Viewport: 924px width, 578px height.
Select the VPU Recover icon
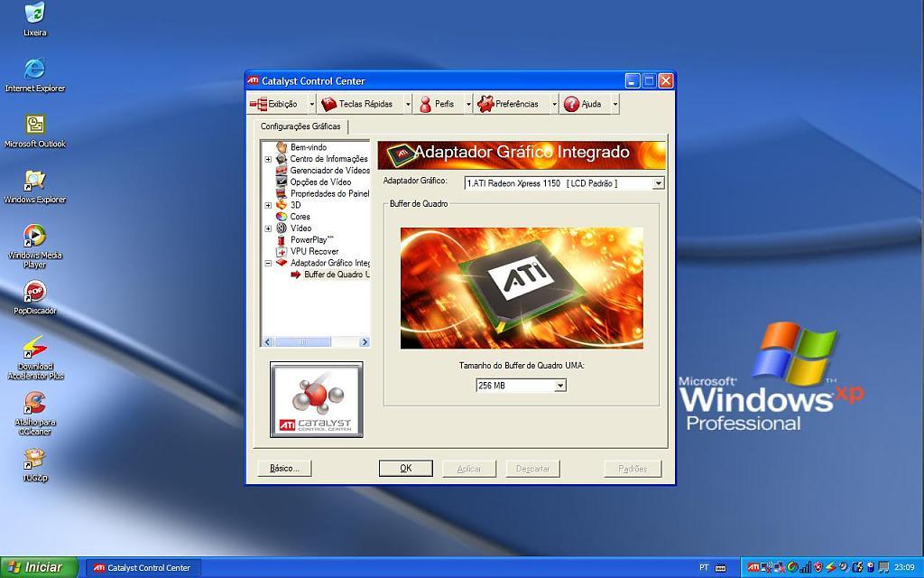[282, 251]
